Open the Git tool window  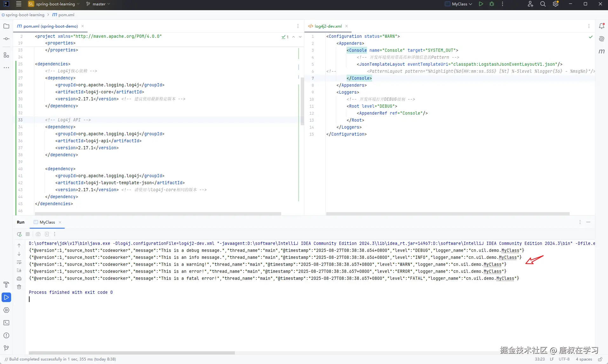[6, 348]
